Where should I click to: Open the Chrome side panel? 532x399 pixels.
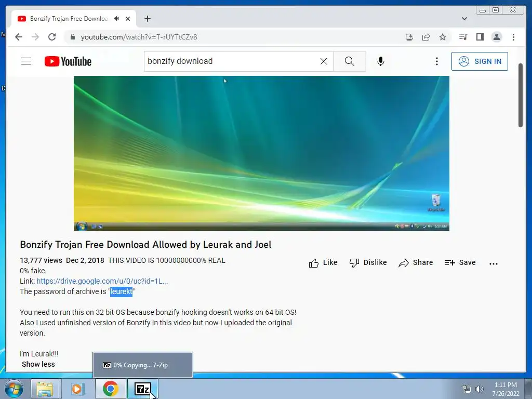480,37
